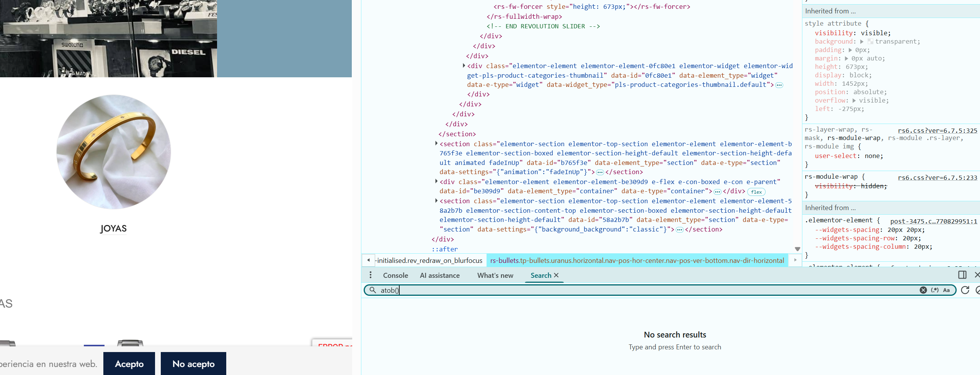
Task: Clear the search input with X icon
Action: tap(923, 290)
